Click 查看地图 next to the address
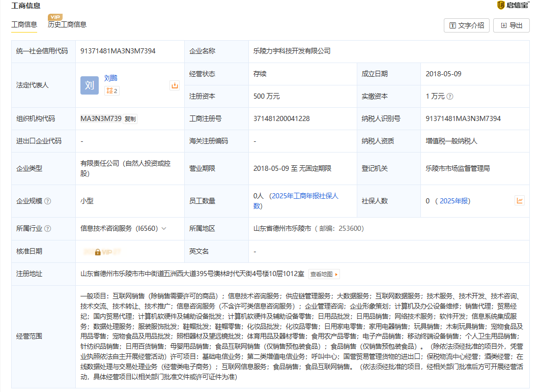The height and width of the screenshot is (392, 540). pyautogui.click(x=324, y=274)
